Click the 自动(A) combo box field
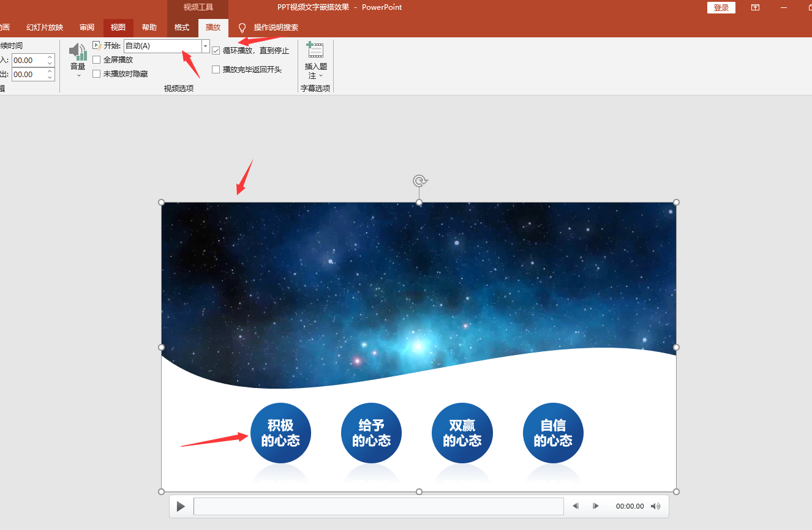This screenshot has height=530, width=812. (162, 46)
